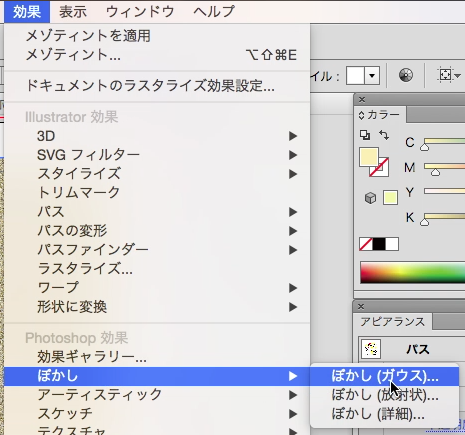465x435 pixels.
Task: Click the out-of-web color cube icon
Action: coord(370,198)
